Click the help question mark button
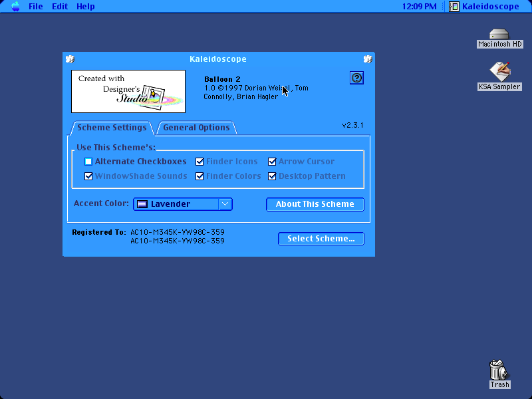The height and width of the screenshot is (399, 532). [356, 78]
